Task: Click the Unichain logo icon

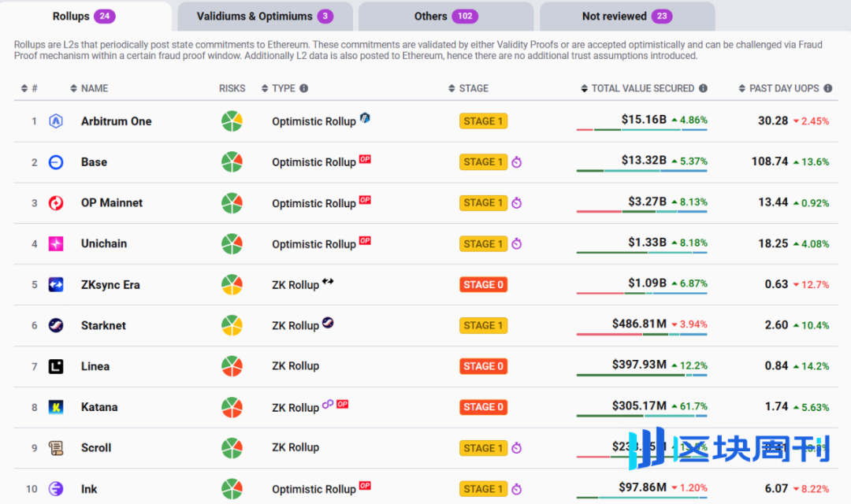Action: (x=56, y=243)
